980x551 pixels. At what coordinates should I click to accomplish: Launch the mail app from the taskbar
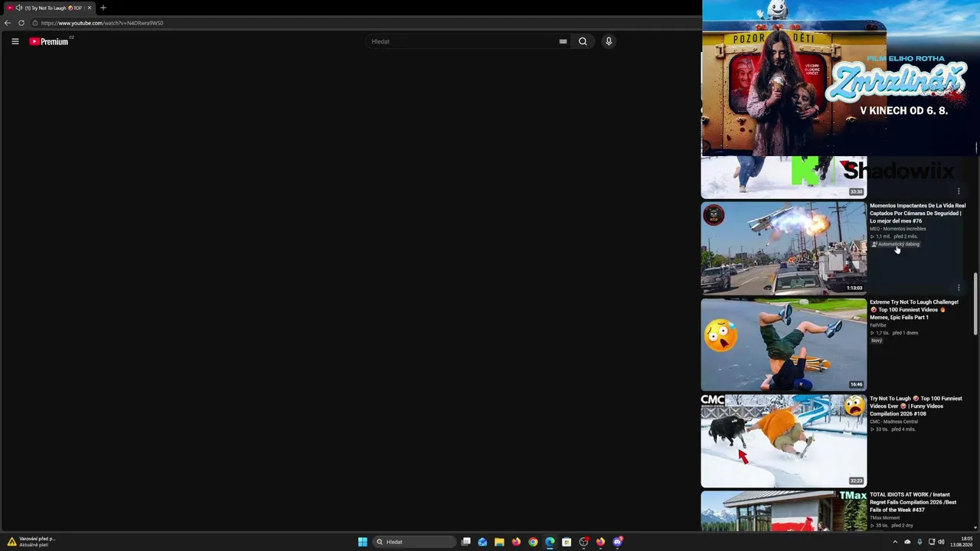[x=482, y=542]
